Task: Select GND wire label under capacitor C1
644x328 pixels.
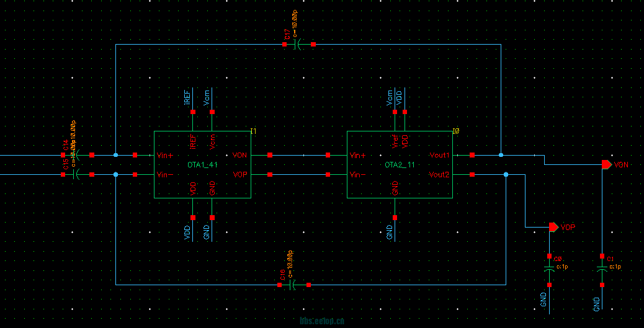Action: (597, 304)
